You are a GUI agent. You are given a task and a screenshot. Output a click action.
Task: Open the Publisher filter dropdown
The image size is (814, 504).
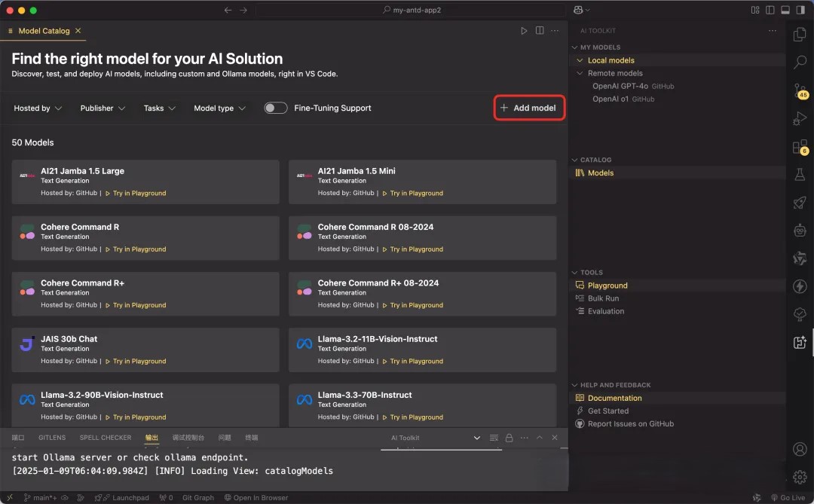tap(103, 108)
